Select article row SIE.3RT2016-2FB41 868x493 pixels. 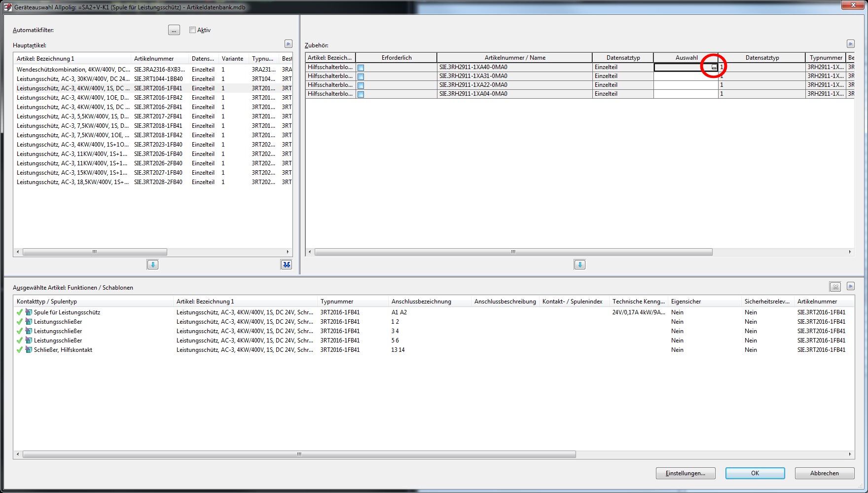(x=153, y=107)
